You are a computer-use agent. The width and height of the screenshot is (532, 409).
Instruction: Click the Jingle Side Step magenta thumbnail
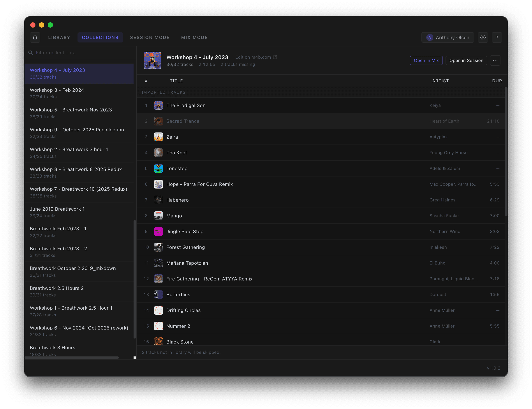coord(159,231)
